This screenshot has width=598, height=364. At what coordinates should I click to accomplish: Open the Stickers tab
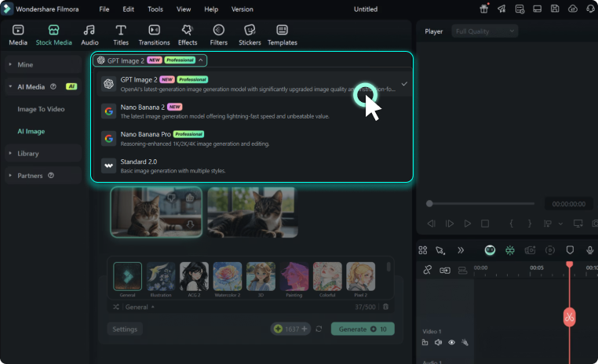tap(250, 35)
